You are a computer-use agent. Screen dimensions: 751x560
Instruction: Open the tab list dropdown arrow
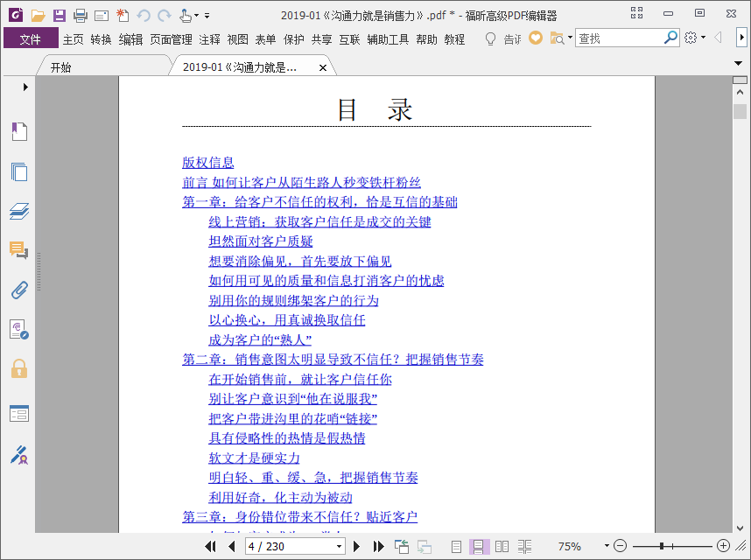(x=738, y=63)
